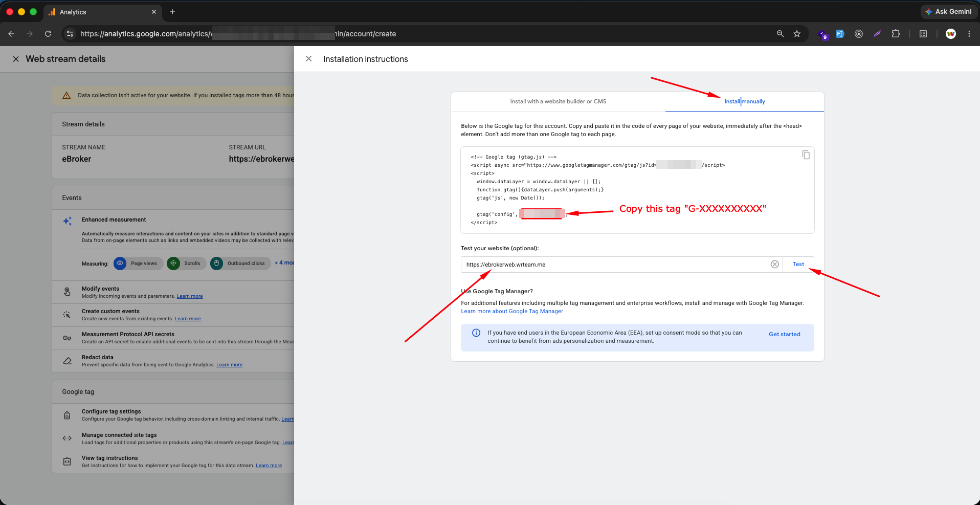Go forward in the browser
The height and width of the screenshot is (505, 980).
click(30, 34)
